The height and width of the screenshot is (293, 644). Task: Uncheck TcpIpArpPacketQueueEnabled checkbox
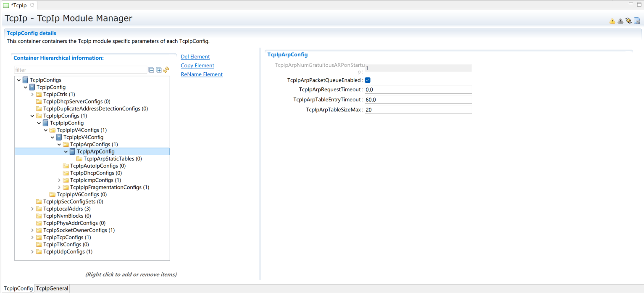tap(368, 80)
